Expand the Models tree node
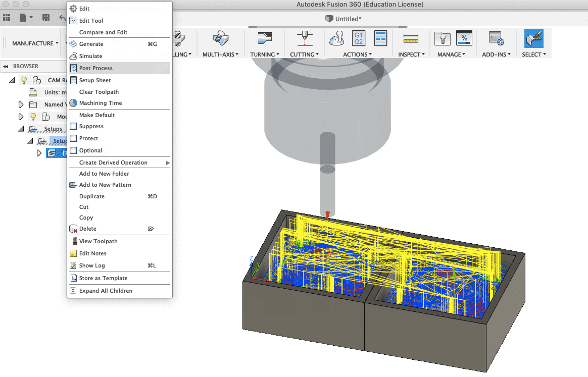 coord(21,117)
